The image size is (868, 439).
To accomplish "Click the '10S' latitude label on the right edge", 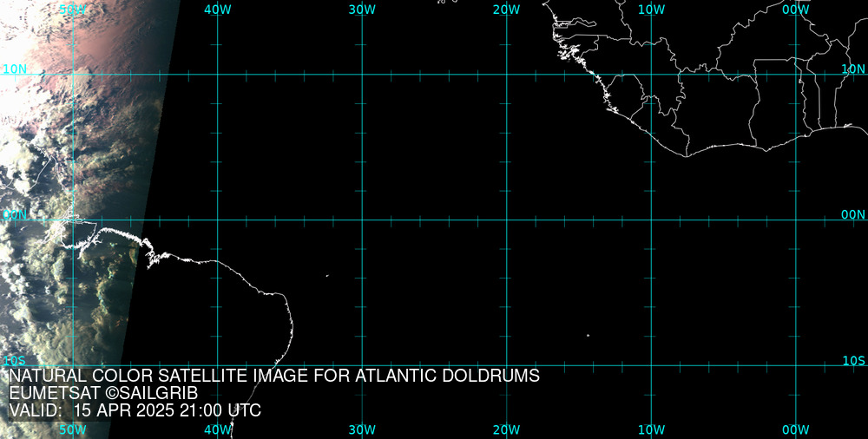I will 853,361.
